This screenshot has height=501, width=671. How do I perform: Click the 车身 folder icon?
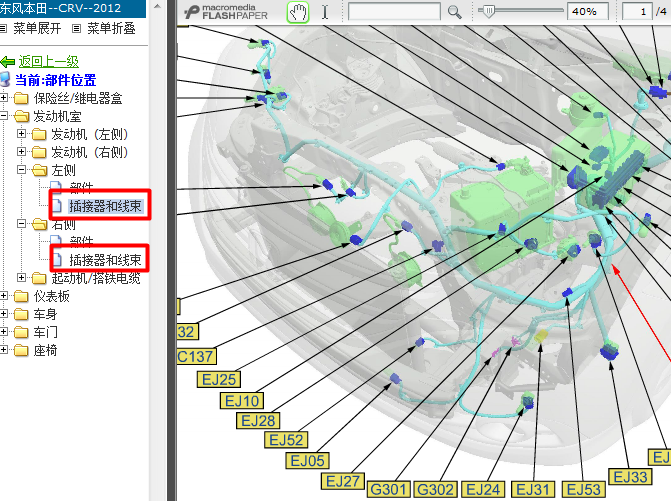click(21, 314)
